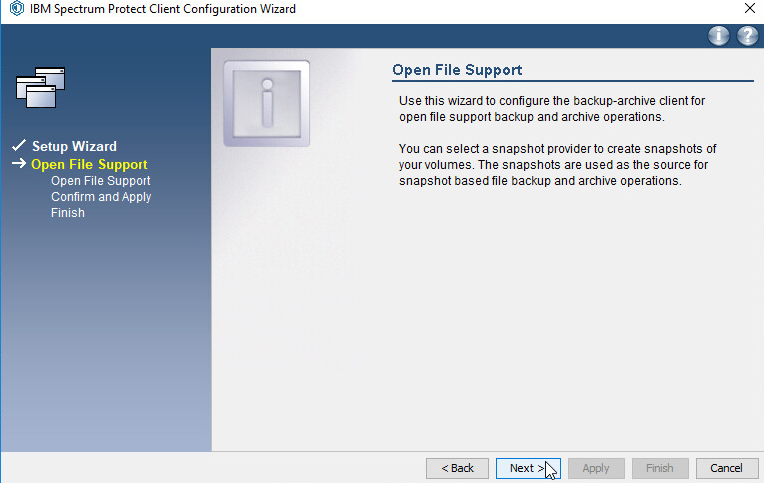Go back with the Back button
Viewport: 764px width, 483px height.
point(457,468)
